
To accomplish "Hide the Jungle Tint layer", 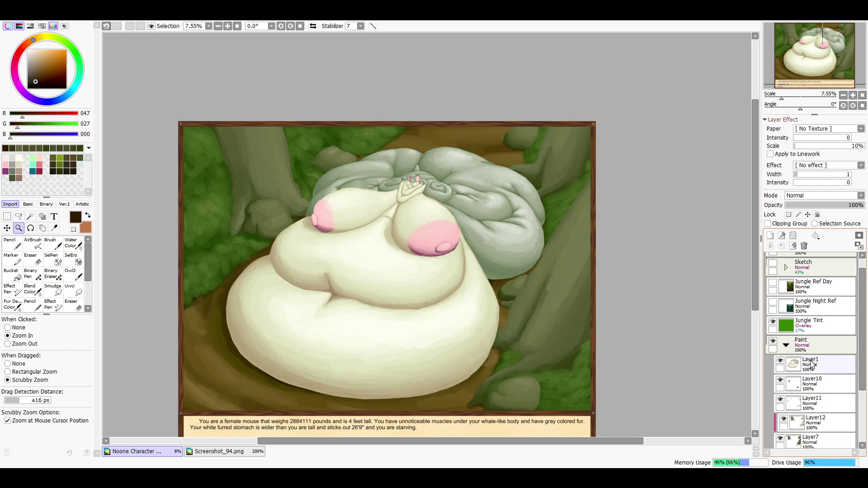I will click(773, 322).
